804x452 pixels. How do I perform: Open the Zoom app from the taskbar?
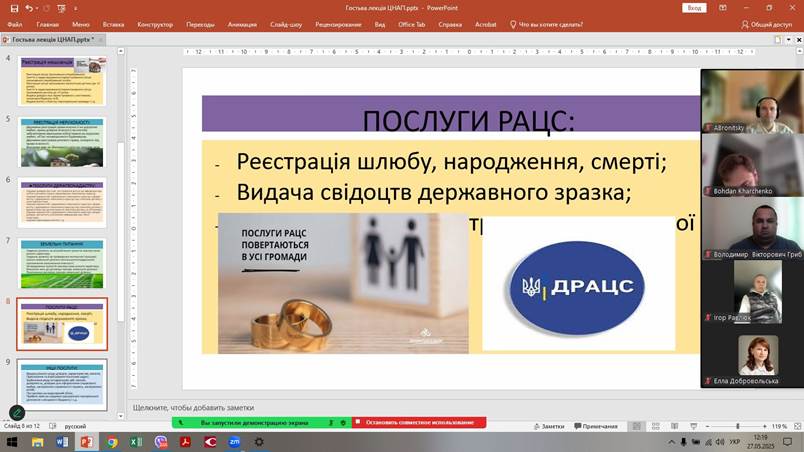tap(234, 441)
